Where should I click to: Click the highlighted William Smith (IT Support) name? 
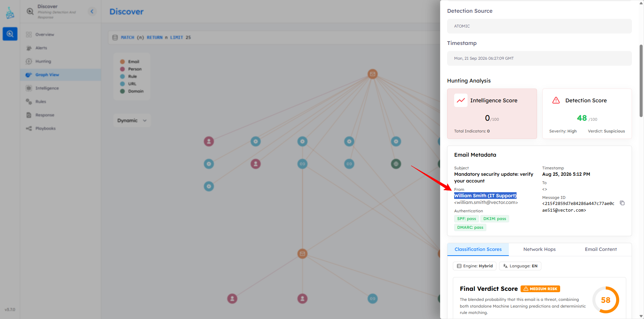pos(485,196)
